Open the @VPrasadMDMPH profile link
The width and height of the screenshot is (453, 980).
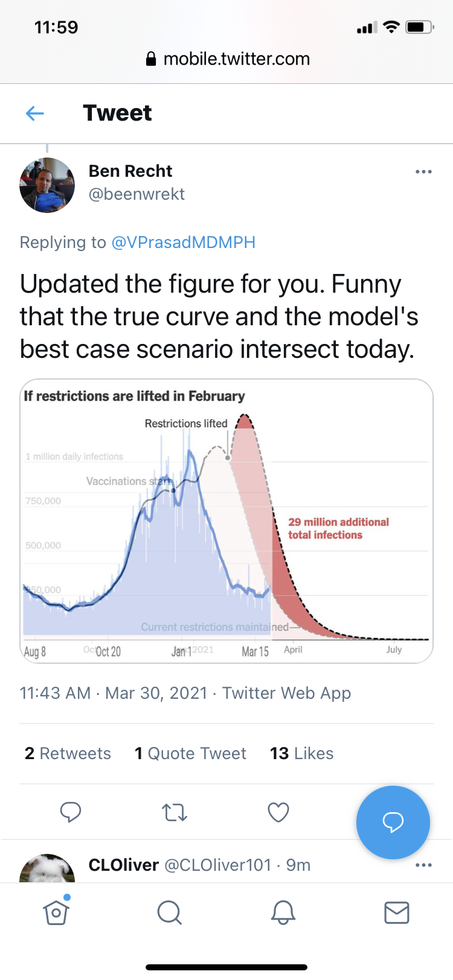[x=183, y=242]
